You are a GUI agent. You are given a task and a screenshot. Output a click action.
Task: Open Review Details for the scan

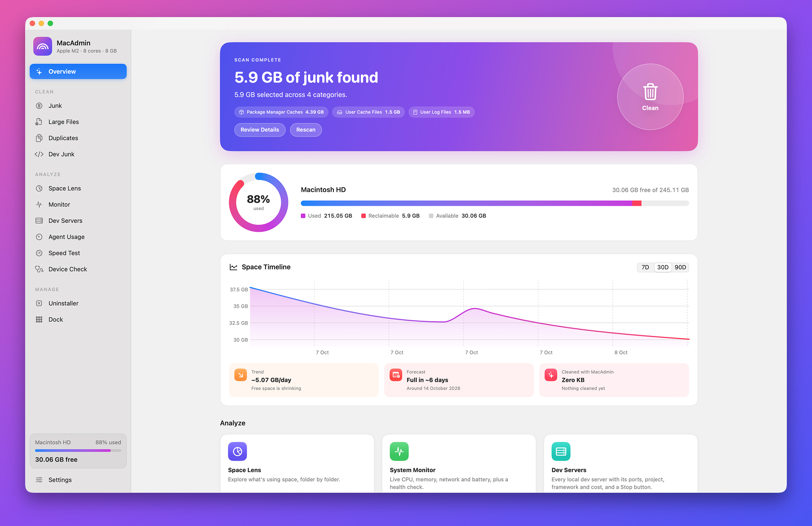point(260,130)
